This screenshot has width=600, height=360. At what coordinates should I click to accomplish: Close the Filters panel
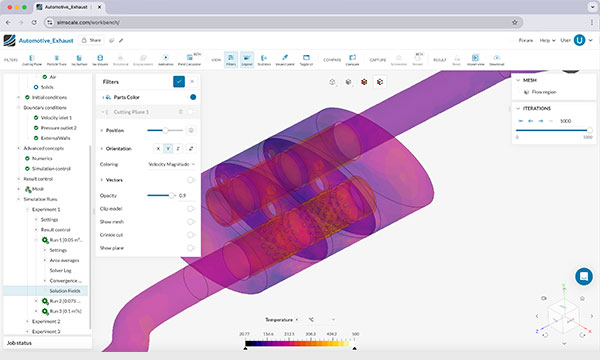point(192,81)
